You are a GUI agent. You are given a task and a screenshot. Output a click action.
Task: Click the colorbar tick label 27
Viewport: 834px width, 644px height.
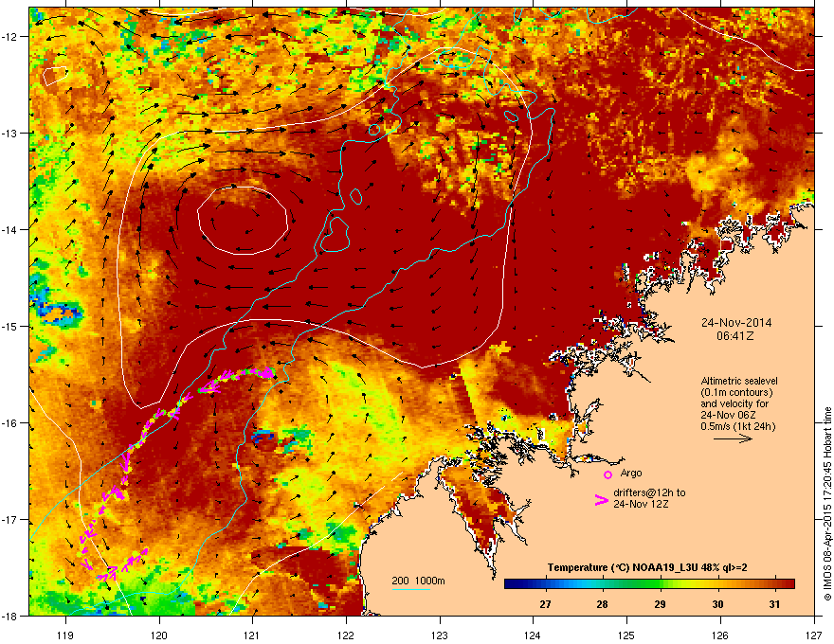(545, 604)
